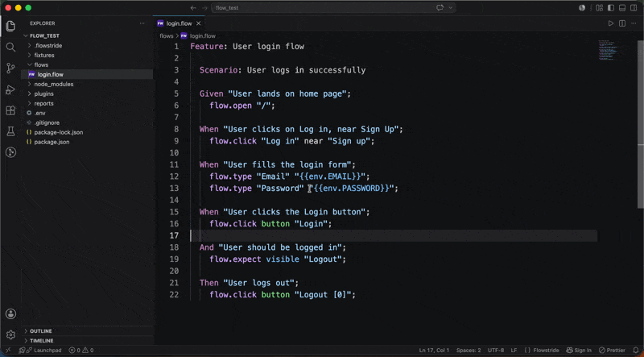This screenshot has width=644, height=357.
Task: Click flows in the breadcrumb
Action: (x=167, y=35)
